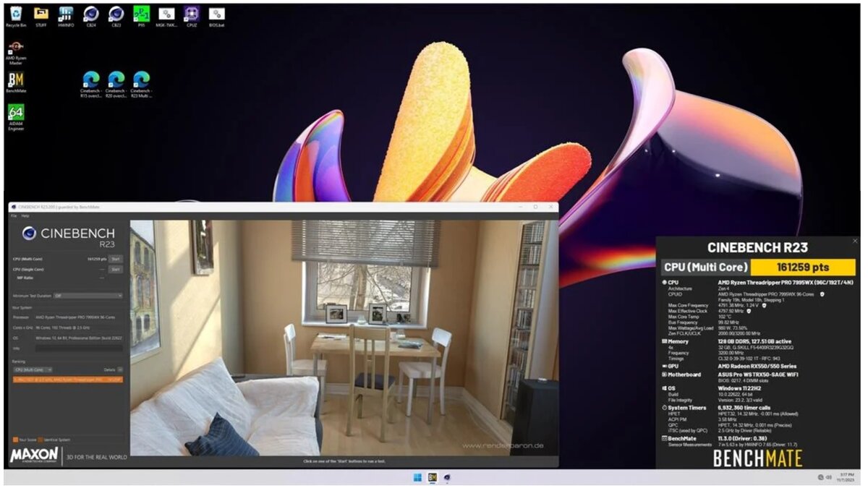Select Cinebench icon in the taskbar

[448, 477]
